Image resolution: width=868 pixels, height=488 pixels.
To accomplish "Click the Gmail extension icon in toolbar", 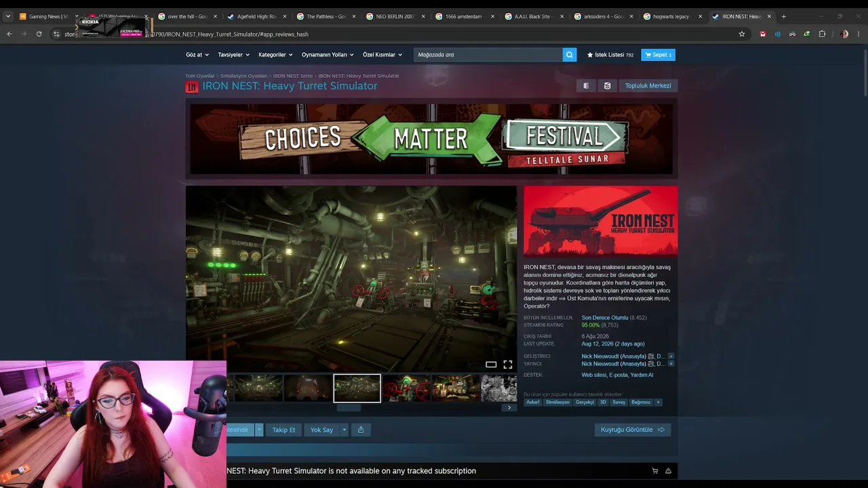I will (x=762, y=34).
